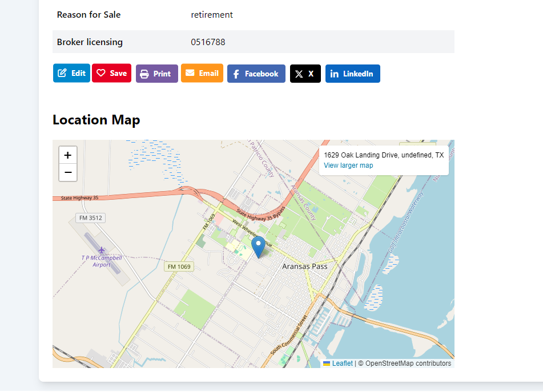Save the listing with the heart button
Viewport: 543px width, 392px height.
[x=112, y=73]
